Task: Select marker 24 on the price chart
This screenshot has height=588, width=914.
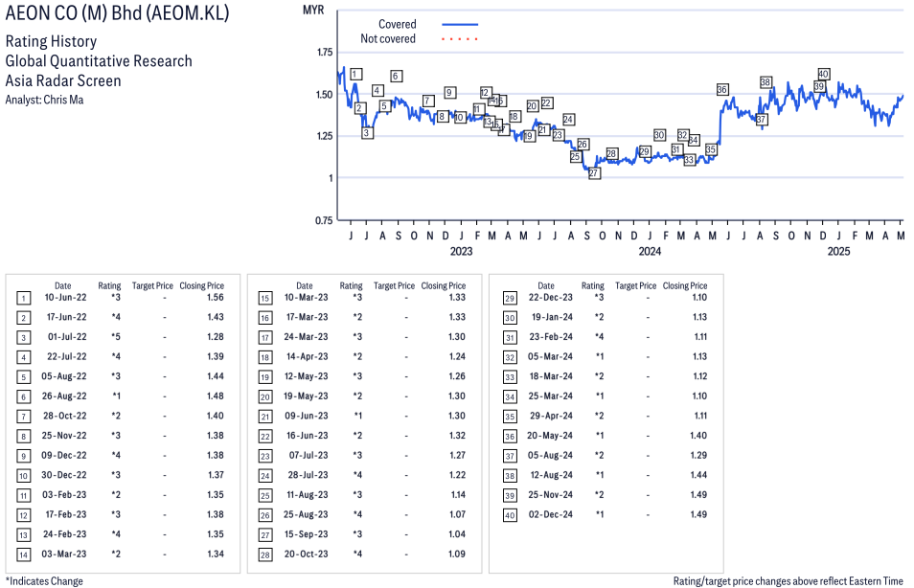Action: coord(568,120)
